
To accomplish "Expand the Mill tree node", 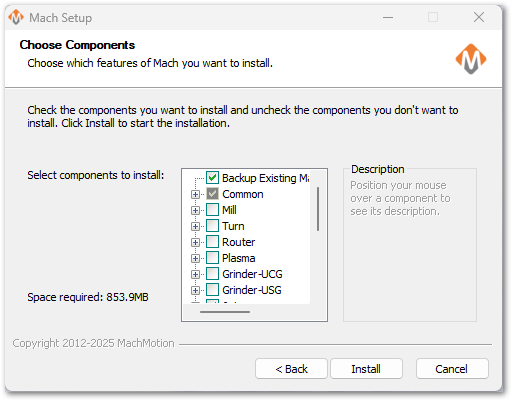I will point(195,210).
